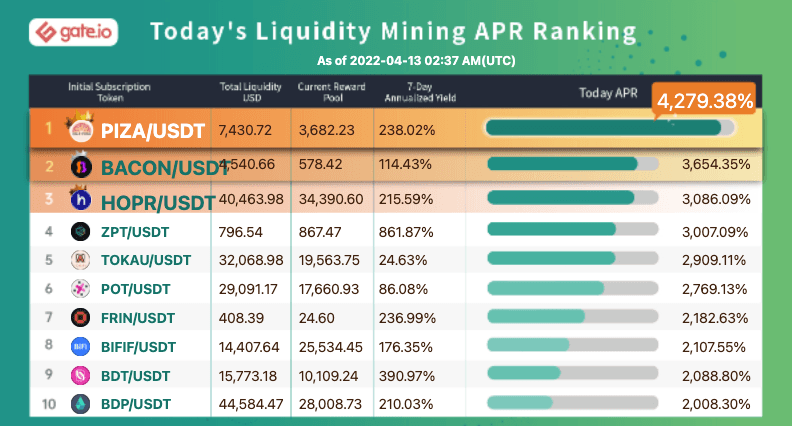
Task: Click the ZPT token icon
Action: (80, 231)
